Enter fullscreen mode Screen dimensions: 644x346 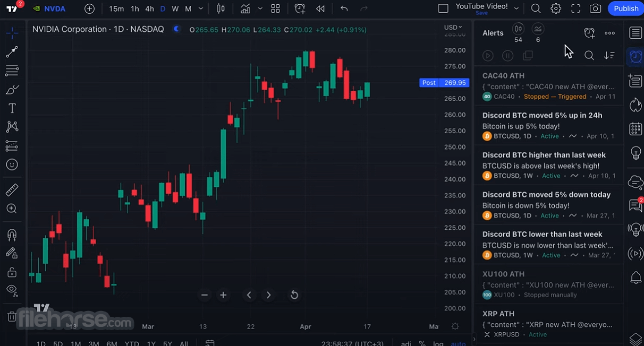coord(575,8)
